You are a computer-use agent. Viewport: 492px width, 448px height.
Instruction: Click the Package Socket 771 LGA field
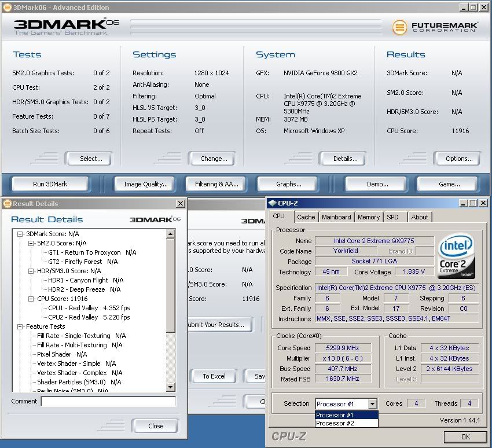[x=374, y=261]
